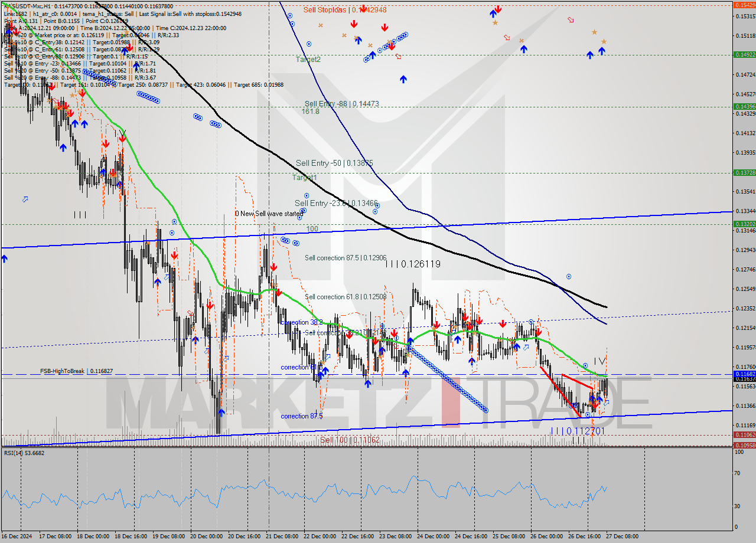Click green 0.13202 price tag on axis
This screenshot has width=756, height=543.
(x=744, y=224)
